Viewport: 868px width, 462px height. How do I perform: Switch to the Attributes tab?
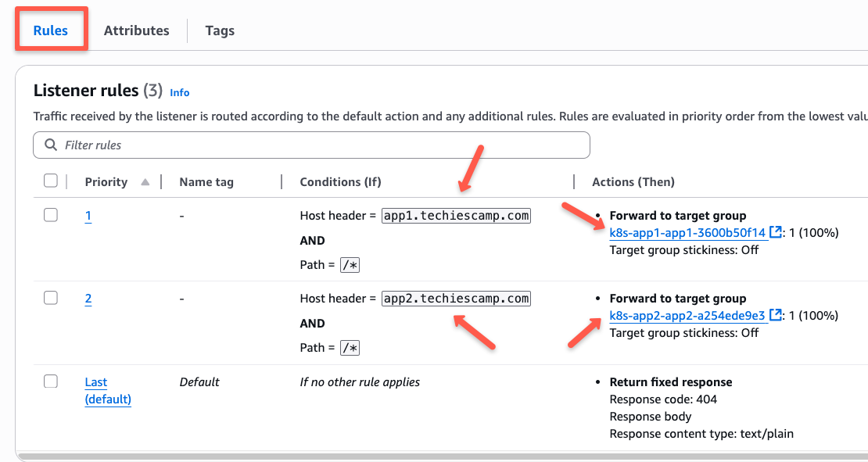coord(136,30)
